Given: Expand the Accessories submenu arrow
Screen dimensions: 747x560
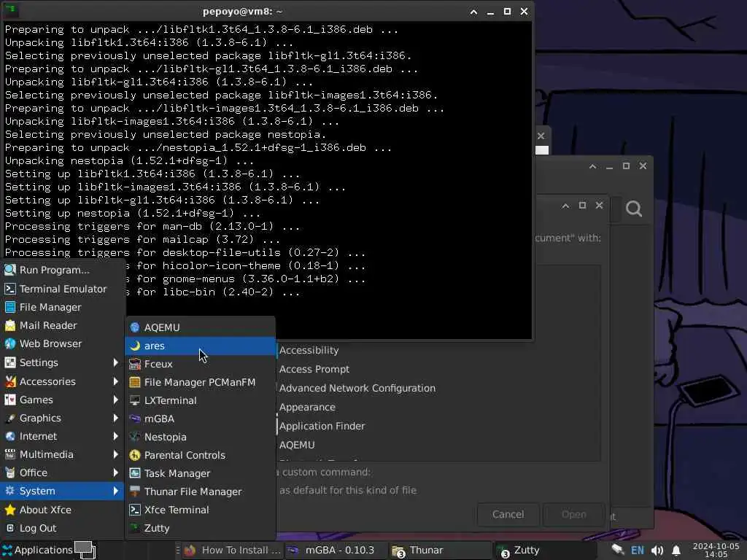Looking at the screenshot, I should [116, 381].
